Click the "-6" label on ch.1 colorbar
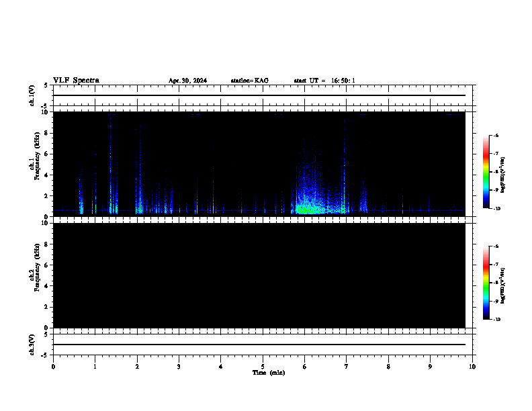 496,135
